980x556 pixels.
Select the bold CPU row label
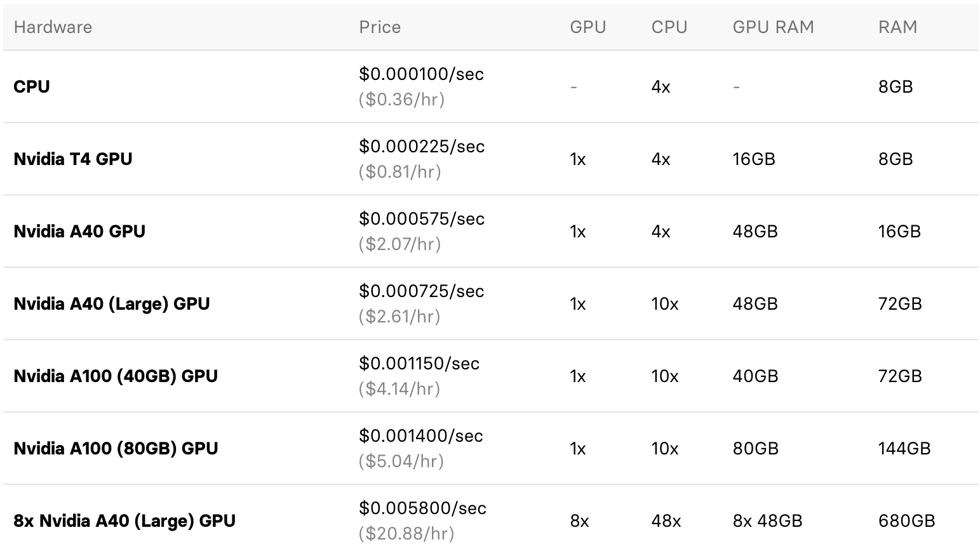tap(32, 87)
